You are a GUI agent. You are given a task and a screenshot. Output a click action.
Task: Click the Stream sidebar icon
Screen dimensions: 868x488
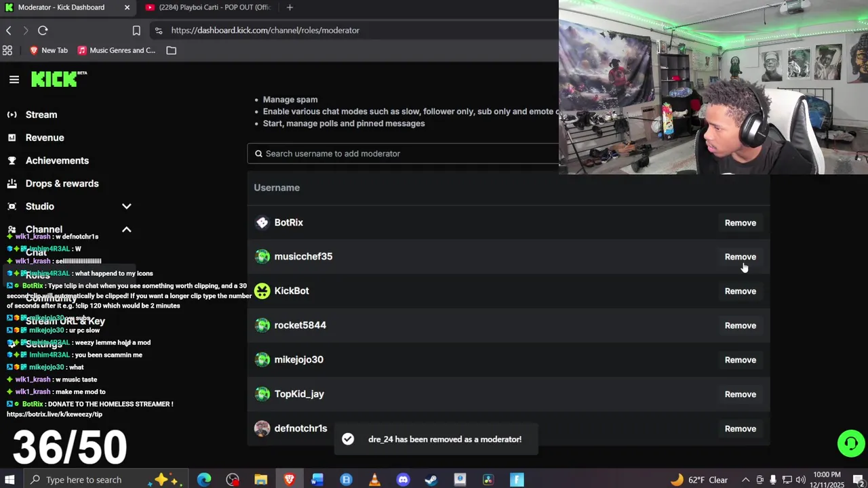(12, 115)
